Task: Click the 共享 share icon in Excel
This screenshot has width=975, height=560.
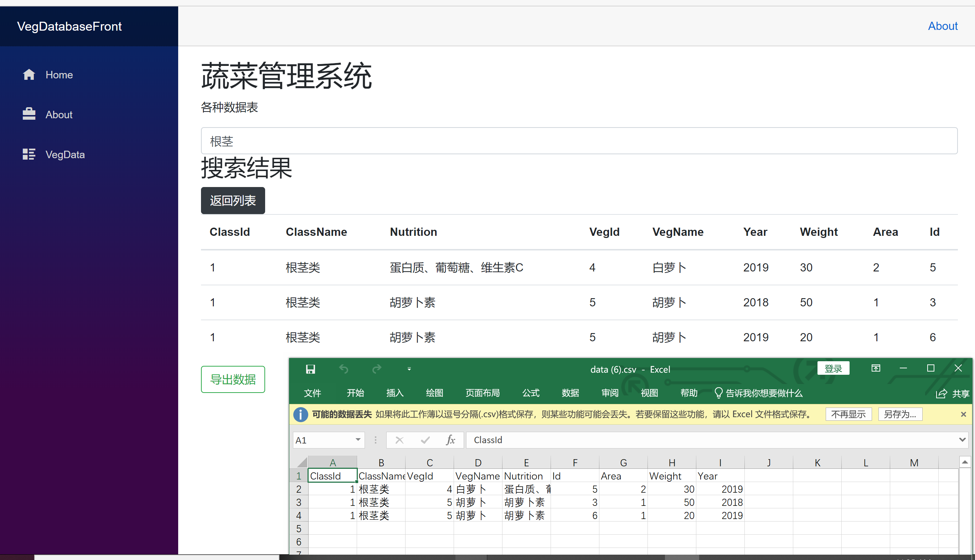Action: (x=942, y=393)
